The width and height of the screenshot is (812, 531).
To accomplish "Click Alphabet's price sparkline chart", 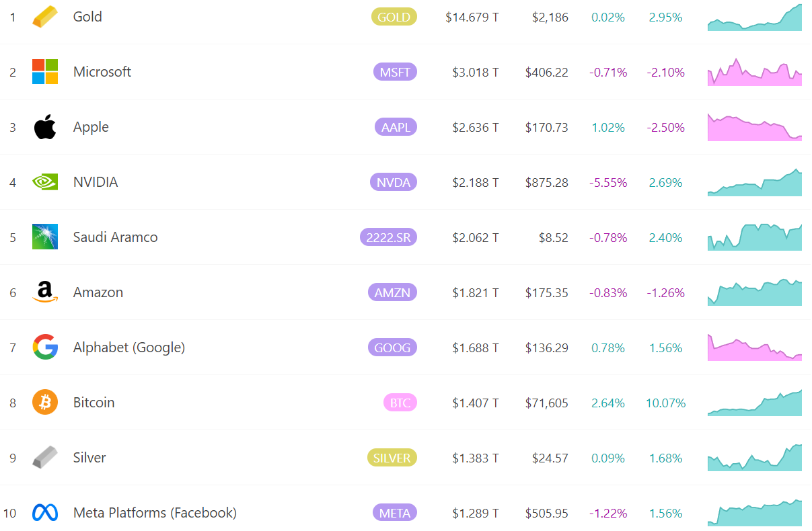I will click(x=755, y=348).
